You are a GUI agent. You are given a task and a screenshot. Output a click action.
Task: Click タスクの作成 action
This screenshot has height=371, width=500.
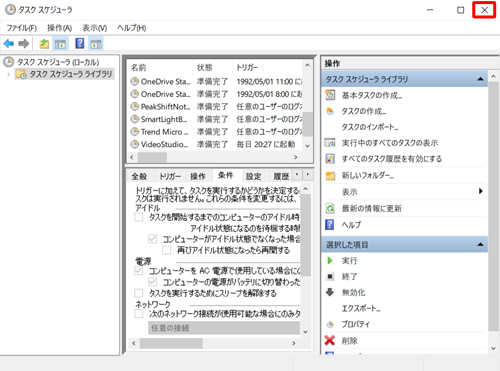(364, 111)
